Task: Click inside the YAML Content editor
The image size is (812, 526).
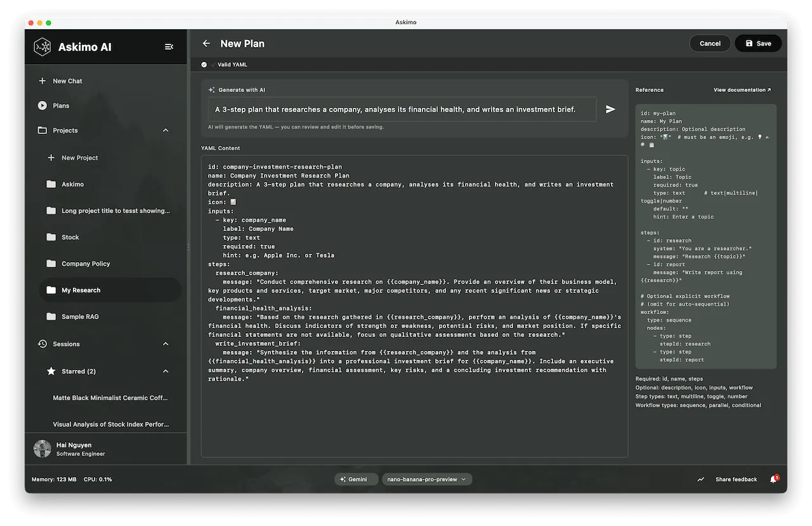Action: tap(414, 306)
